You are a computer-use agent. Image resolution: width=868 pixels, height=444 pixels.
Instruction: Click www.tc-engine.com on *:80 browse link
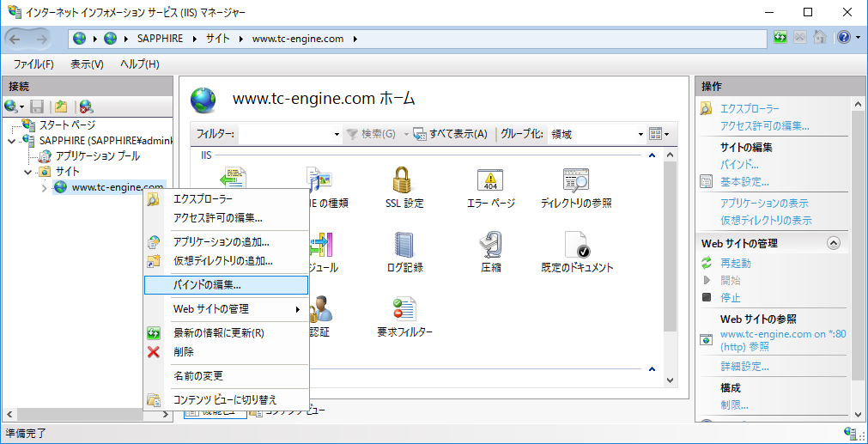pyautogui.click(x=783, y=340)
